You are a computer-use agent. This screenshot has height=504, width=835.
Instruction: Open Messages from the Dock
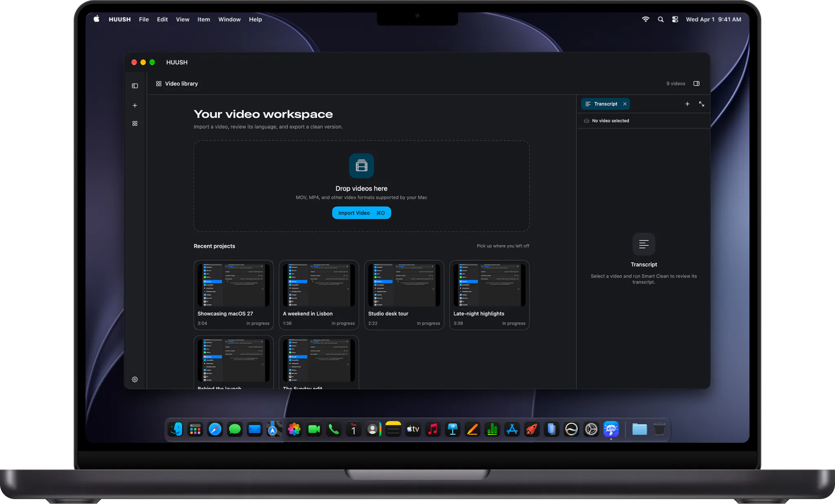pyautogui.click(x=235, y=429)
